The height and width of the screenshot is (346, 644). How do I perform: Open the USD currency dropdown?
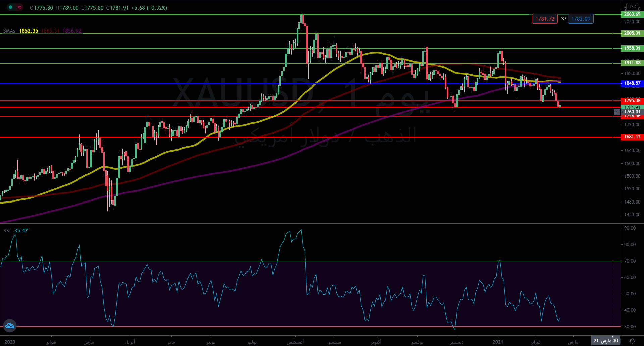click(x=632, y=7)
